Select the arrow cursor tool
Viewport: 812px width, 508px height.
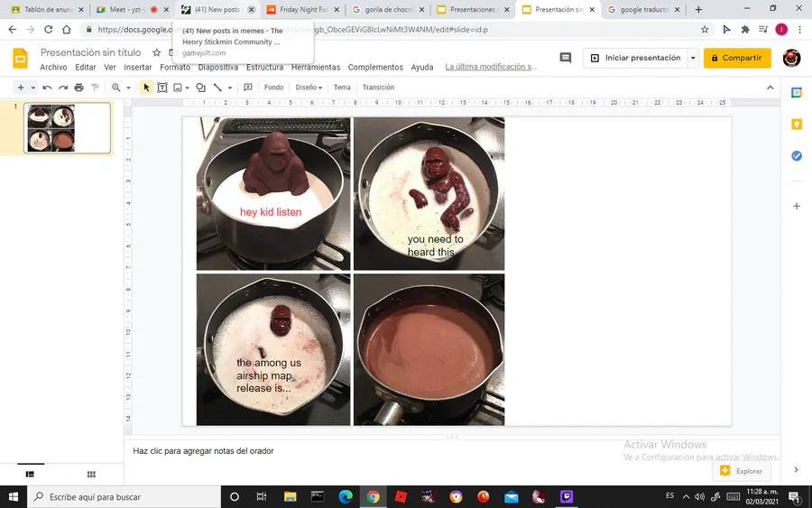click(x=146, y=88)
